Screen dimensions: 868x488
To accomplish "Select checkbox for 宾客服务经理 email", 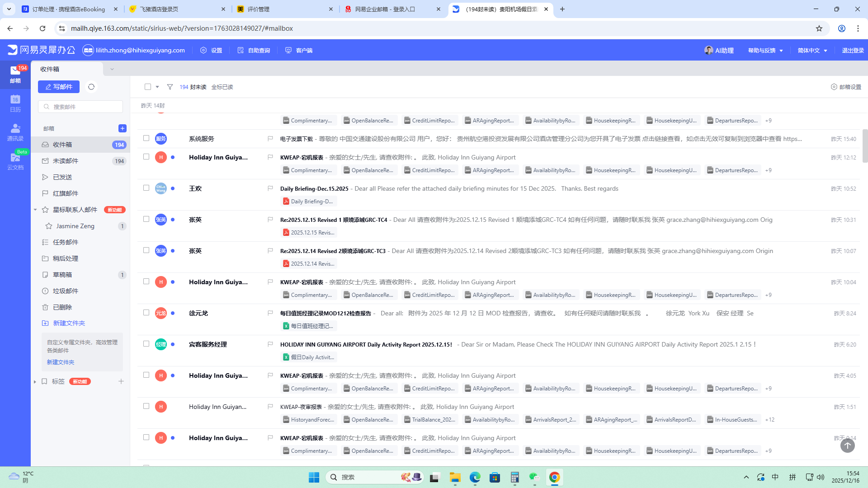I will (x=146, y=344).
